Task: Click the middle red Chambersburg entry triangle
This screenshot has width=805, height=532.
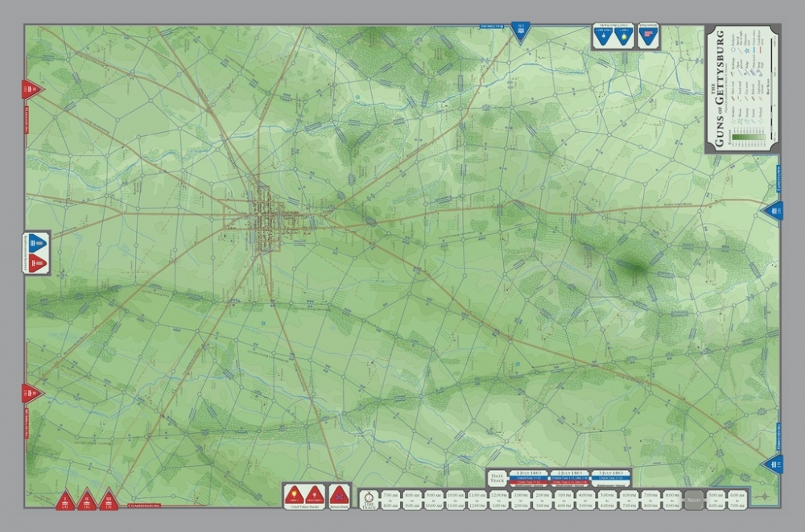Action: (87, 499)
